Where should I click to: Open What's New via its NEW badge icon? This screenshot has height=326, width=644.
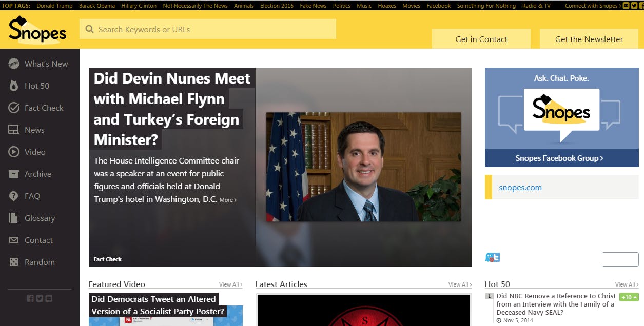coord(13,64)
